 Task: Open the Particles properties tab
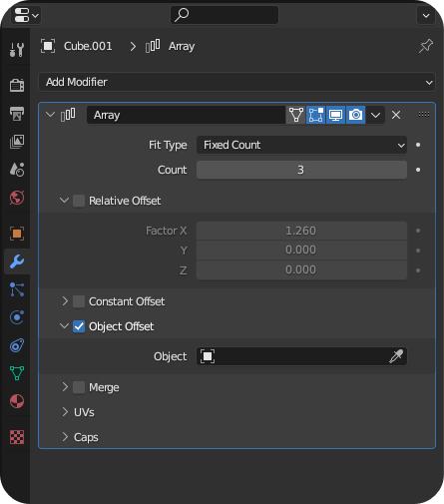point(17,289)
